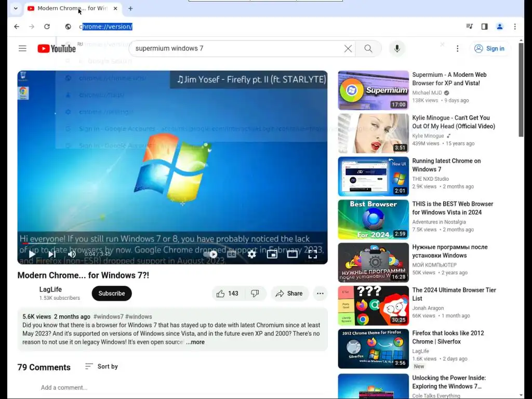Clear the YouTube search query
The height and width of the screenshot is (399, 532).
(348, 48)
